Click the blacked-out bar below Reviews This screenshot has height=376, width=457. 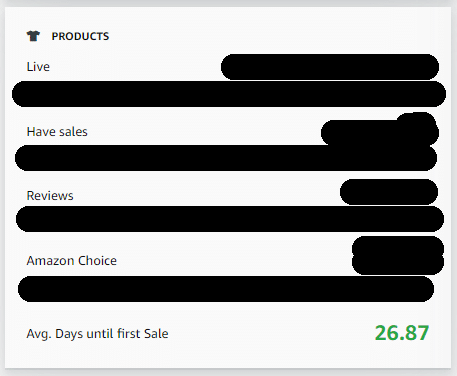230,219
